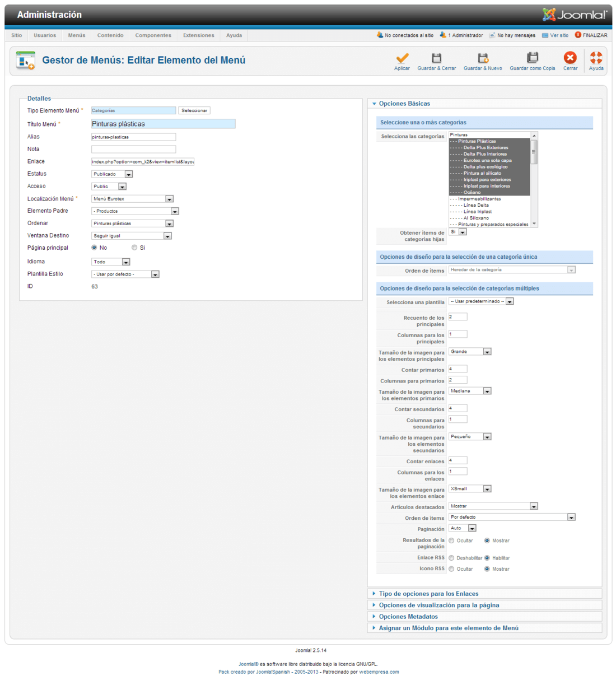Click FINALIZAR logout
The height and width of the screenshot is (685, 616).
591,35
